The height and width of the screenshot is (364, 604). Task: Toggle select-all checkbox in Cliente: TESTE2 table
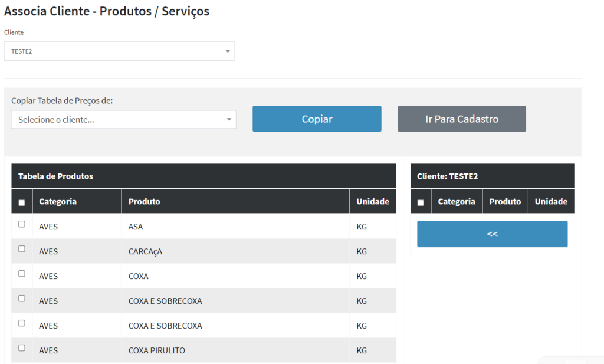point(421,202)
